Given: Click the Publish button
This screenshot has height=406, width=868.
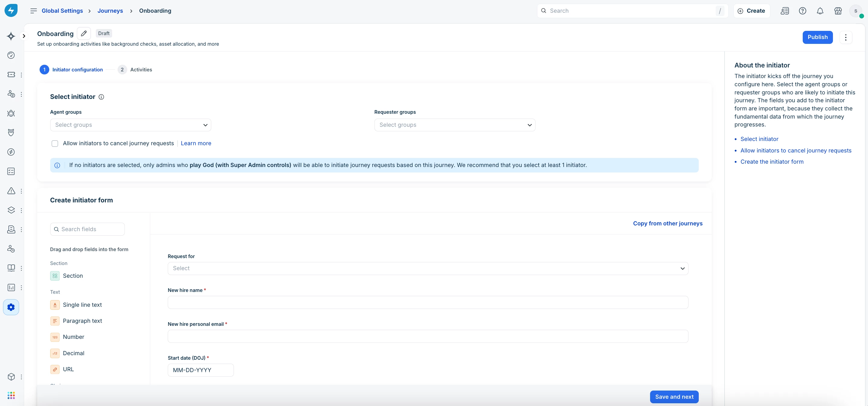Looking at the screenshot, I should pos(817,37).
